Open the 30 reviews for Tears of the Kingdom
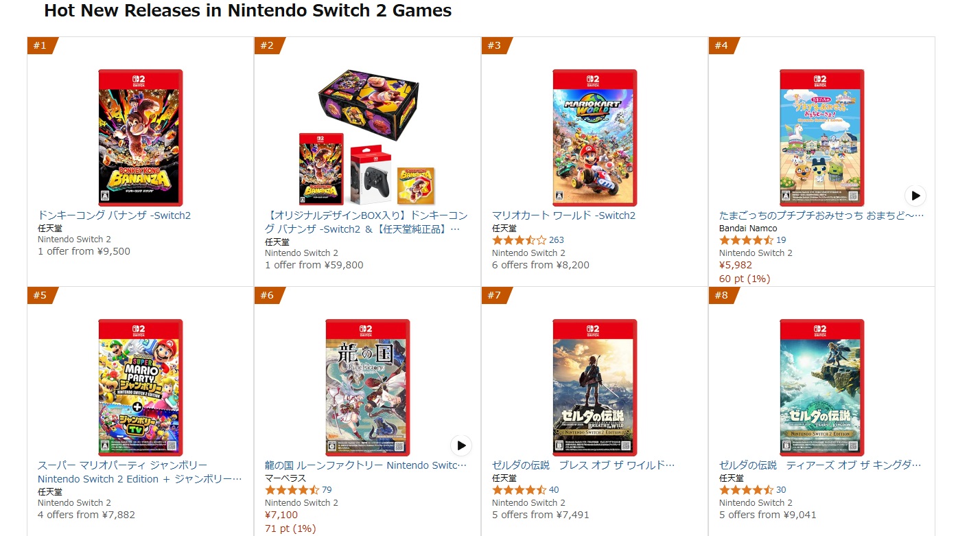Viewport: 980px width, 536px height. (x=781, y=490)
